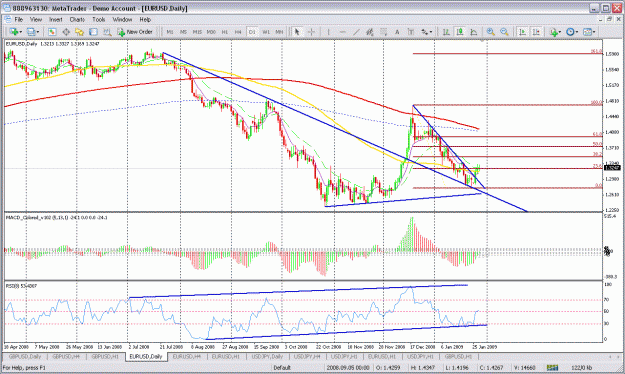625x374 pixels.
Task: Select the equidistant channel tool
Action: click(x=369, y=32)
